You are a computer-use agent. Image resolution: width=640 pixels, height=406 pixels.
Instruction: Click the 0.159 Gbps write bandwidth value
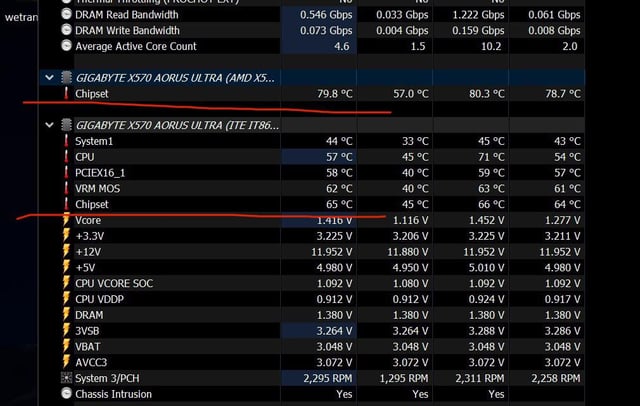[x=478, y=30]
